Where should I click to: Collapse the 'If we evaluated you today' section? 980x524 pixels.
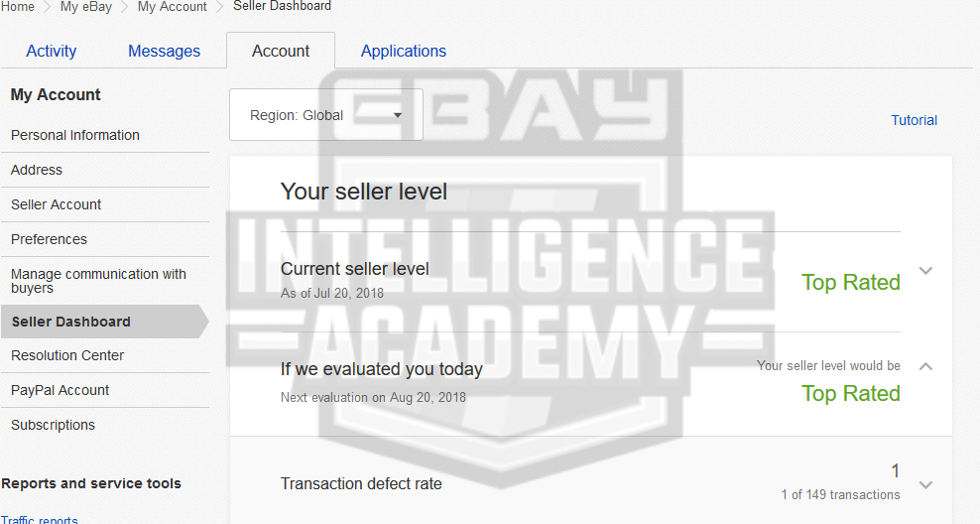pyautogui.click(x=925, y=366)
